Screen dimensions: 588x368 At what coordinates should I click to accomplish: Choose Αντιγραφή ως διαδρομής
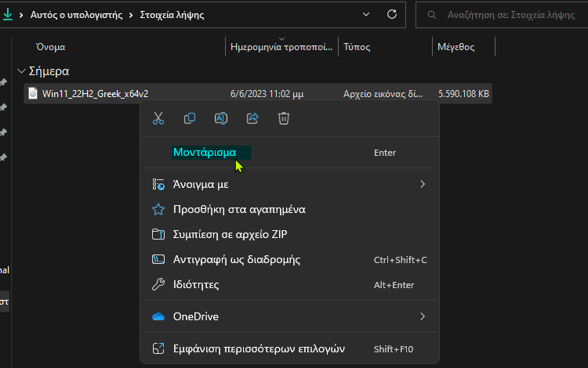tap(289, 259)
